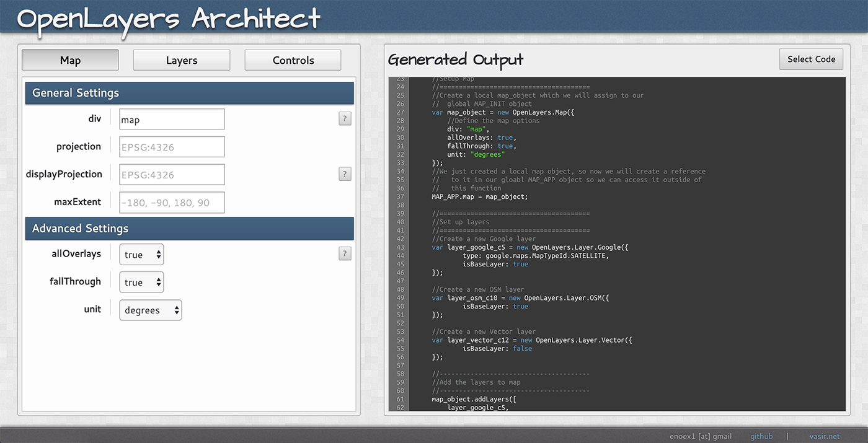
Task: Click the General Settings section header
Action: click(x=189, y=93)
